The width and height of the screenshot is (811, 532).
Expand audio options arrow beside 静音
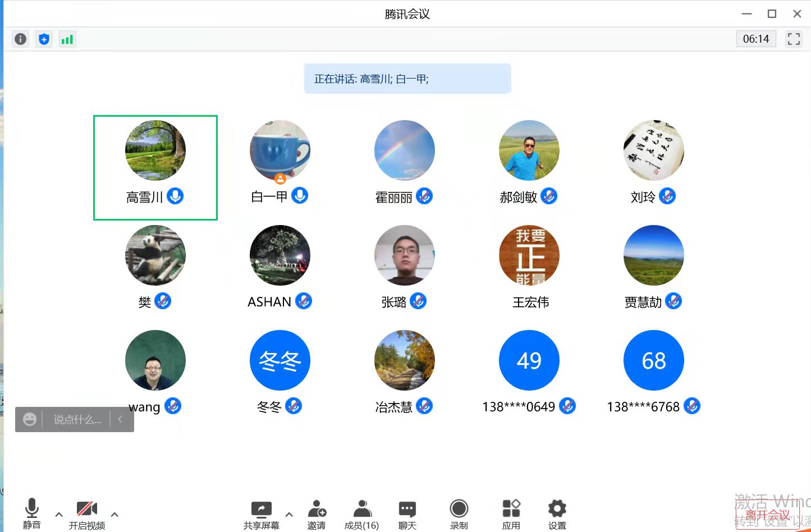[59, 514]
